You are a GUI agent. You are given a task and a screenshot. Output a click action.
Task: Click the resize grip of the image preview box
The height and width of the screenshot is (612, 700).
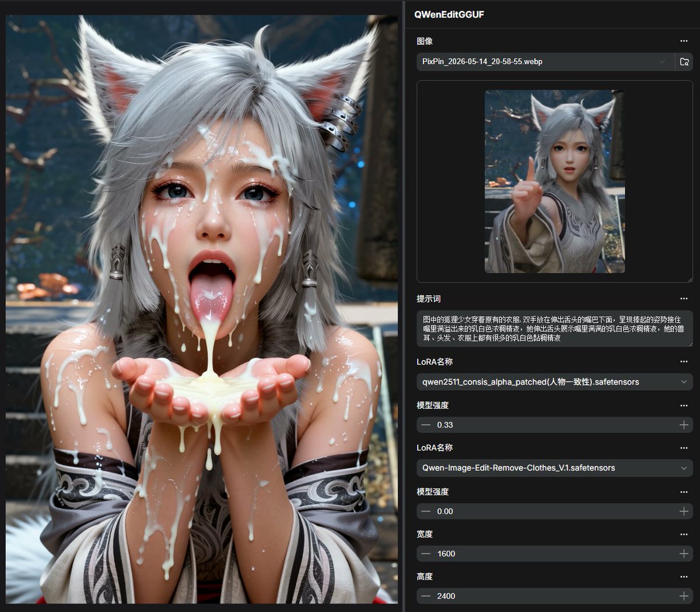[x=689, y=279]
